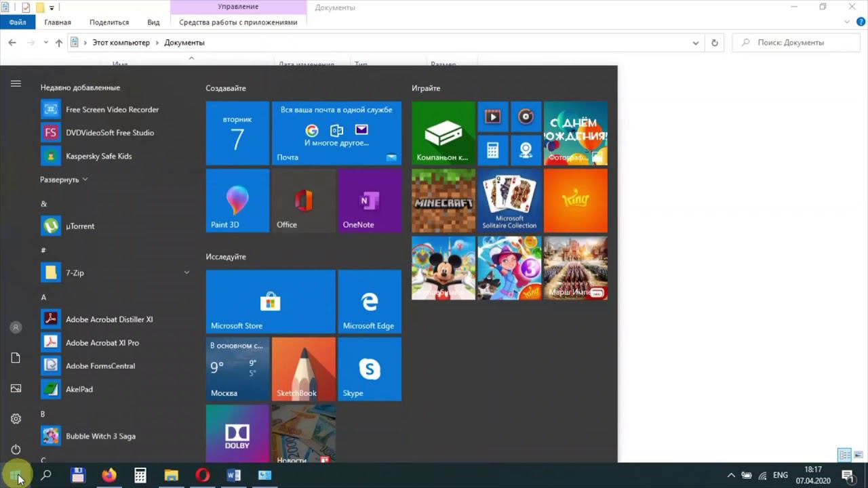Open recent locations dropdown in Explorer

pyautogui.click(x=46, y=43)
